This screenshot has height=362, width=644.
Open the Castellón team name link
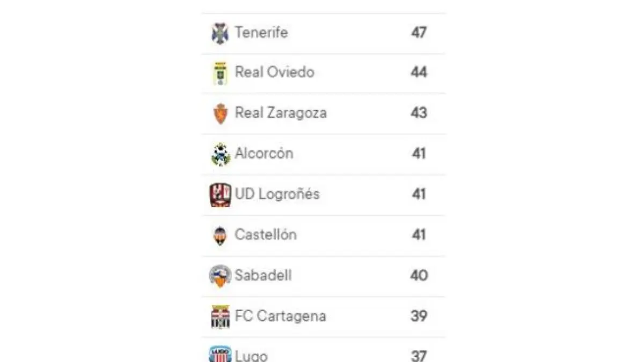pyautogui.click(x=266, y=235)
